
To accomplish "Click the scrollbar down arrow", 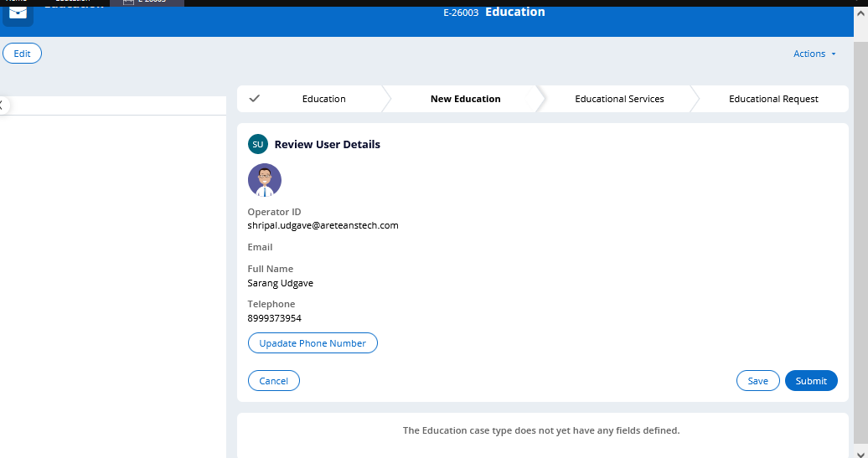I will [860, 454].
